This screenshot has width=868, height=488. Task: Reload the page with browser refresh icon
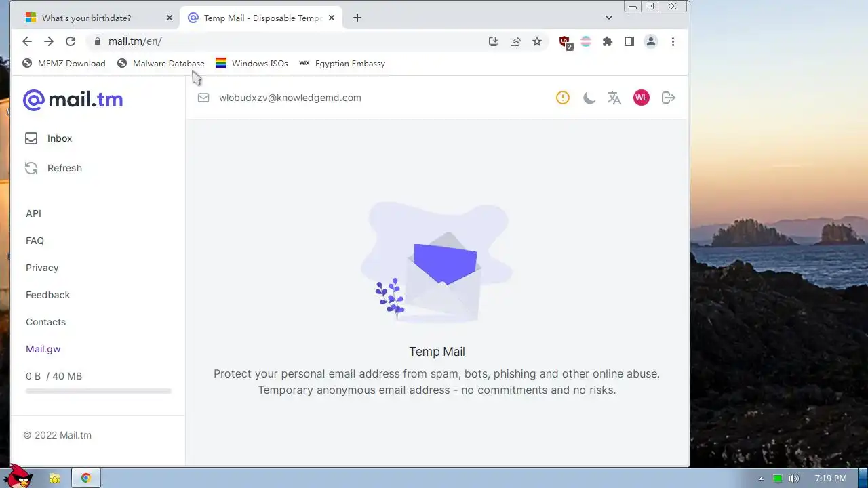(71, 41)
